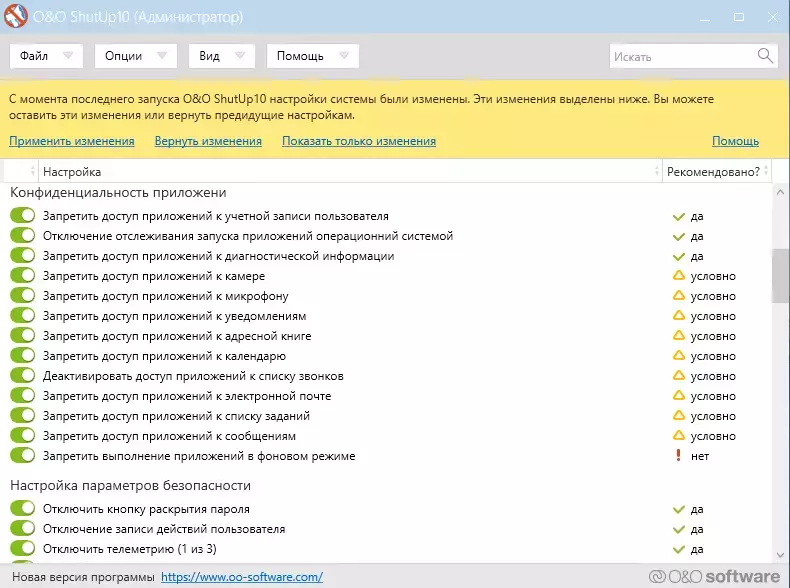This screenshot has height=588, width=790.
Task: Click the search magnifier icon
Action: (765, 55)
